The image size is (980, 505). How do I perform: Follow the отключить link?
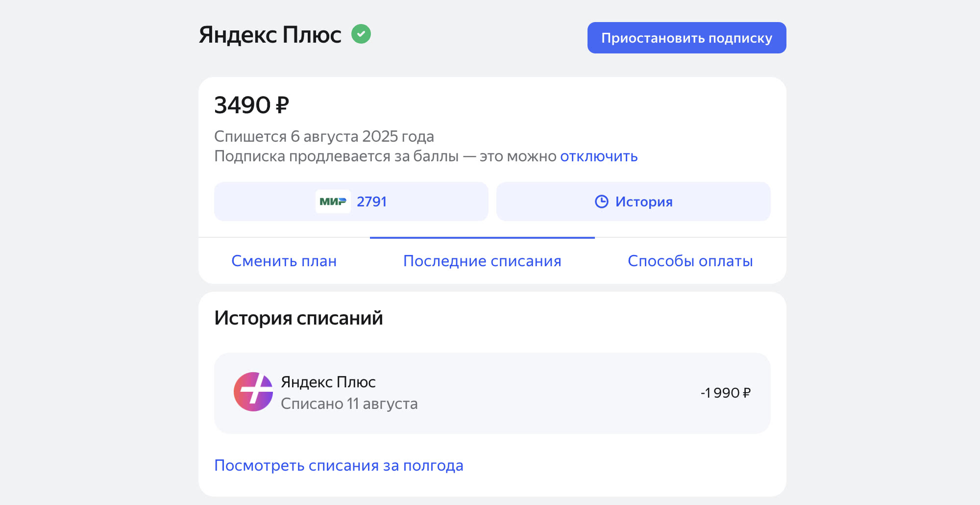[x=599, y=156]
